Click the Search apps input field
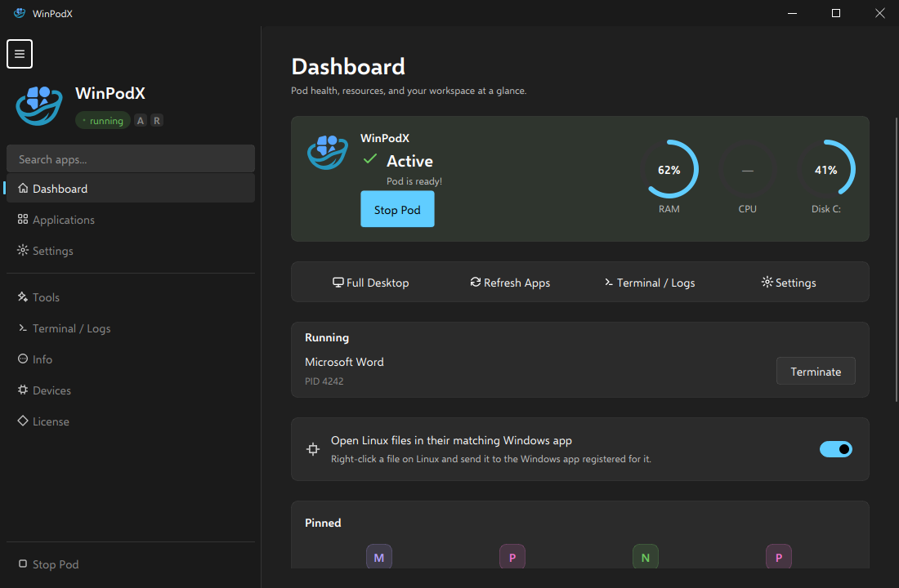This screenshot has height=588, width=899. pos(131,158)
